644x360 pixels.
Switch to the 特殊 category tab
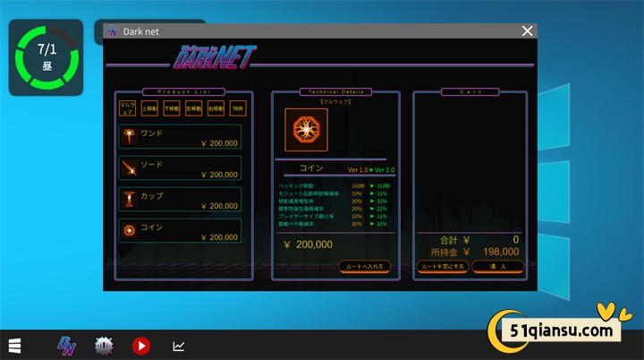(237, 108)
